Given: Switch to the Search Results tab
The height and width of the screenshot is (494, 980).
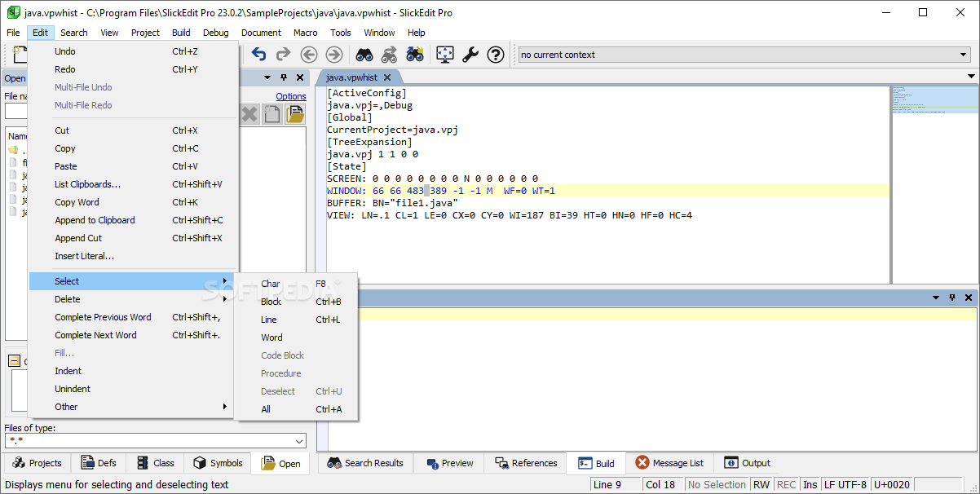Looking at the screenshot, I should point(365,463).
